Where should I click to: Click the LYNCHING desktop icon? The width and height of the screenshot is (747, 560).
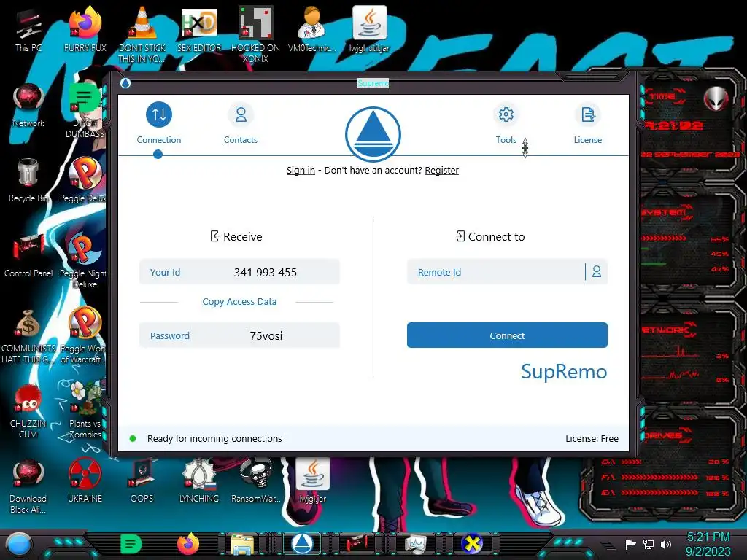(x=199, y=481)
